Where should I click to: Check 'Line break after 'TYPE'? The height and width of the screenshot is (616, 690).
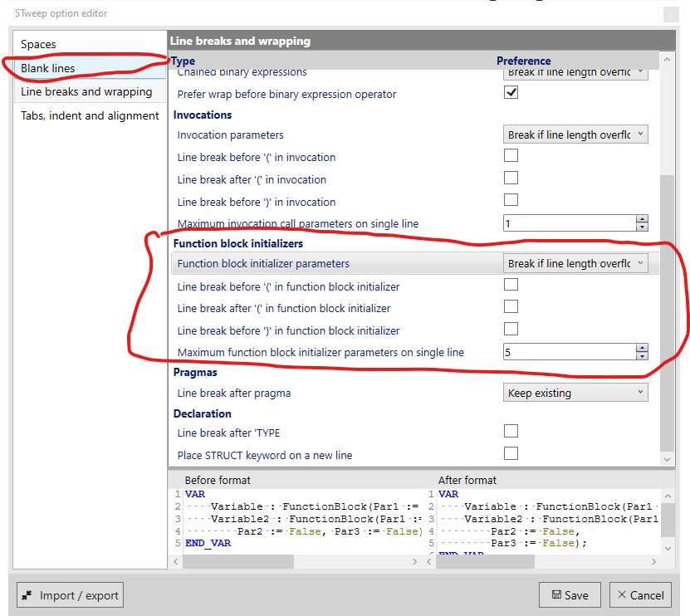tap(511, 430)
